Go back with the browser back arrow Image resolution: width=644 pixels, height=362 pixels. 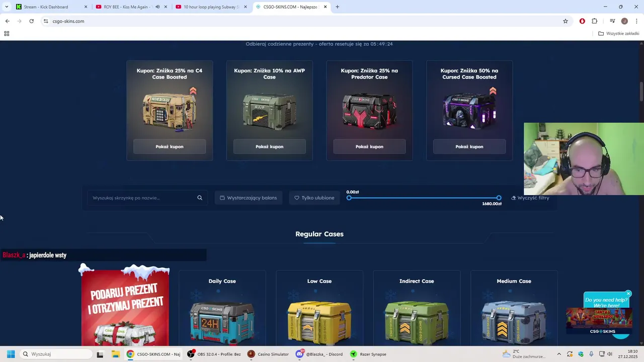(7, 21)
